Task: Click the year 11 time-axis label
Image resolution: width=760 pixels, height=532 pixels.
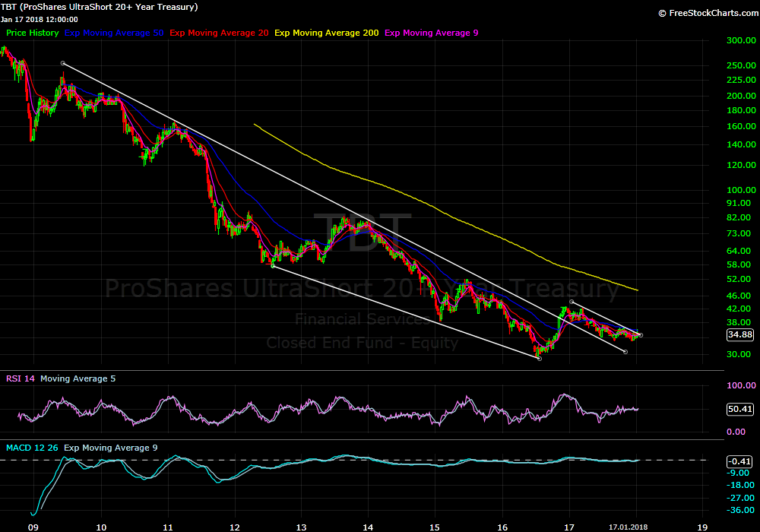Action: point(168,527)
